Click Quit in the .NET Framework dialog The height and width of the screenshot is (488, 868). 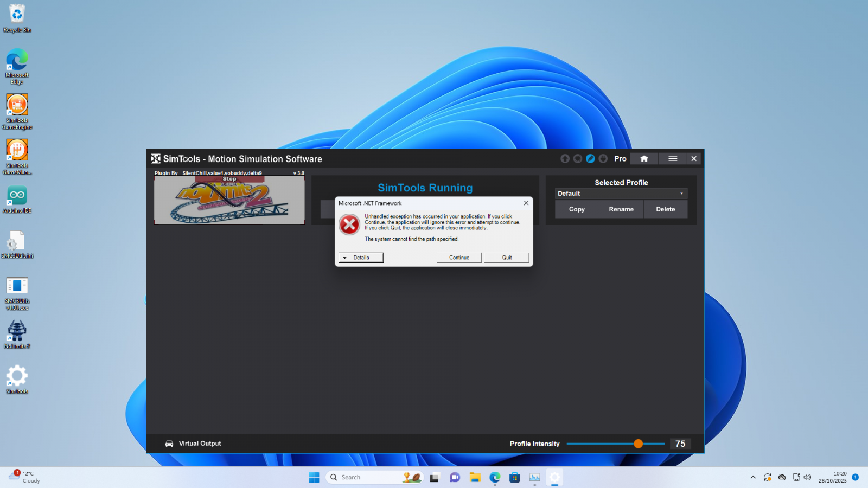click(x=507, y=258)
